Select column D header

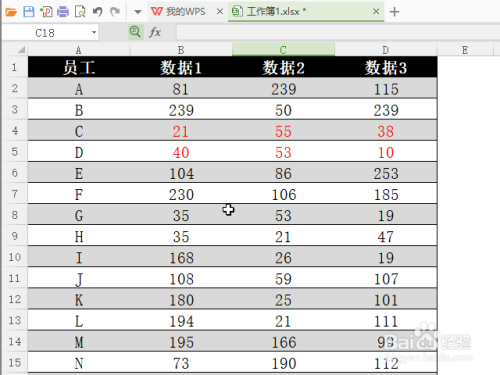386,50
